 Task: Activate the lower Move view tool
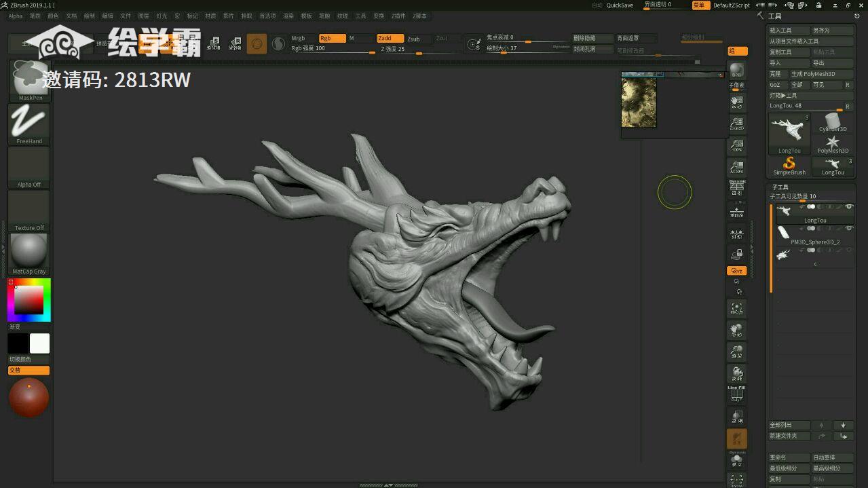click(x=737, y=331)
